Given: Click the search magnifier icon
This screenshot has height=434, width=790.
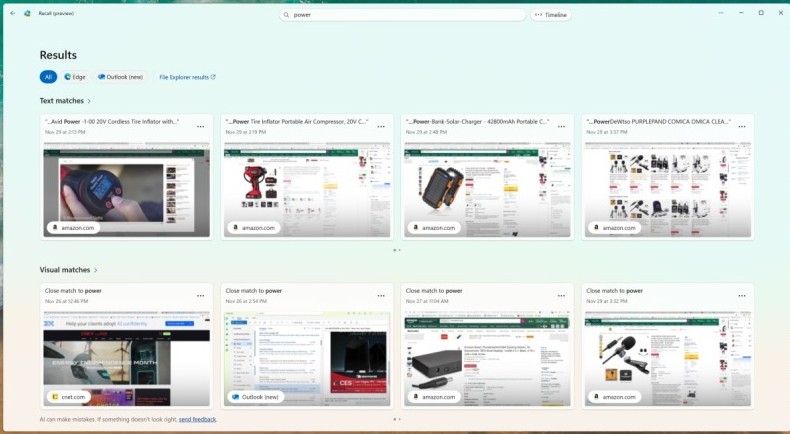Looking at the screenshot, I should pyautogui.click(x=286, y=15).
